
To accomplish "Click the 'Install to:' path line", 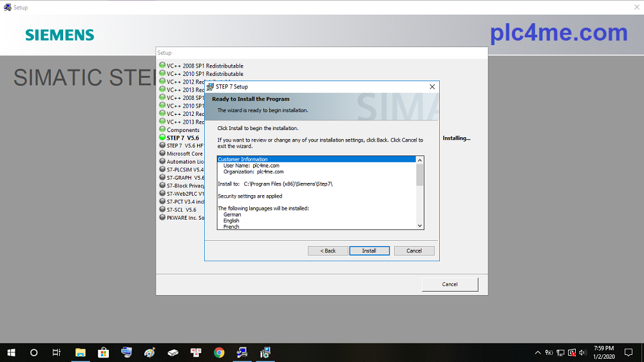I will 275,184.
